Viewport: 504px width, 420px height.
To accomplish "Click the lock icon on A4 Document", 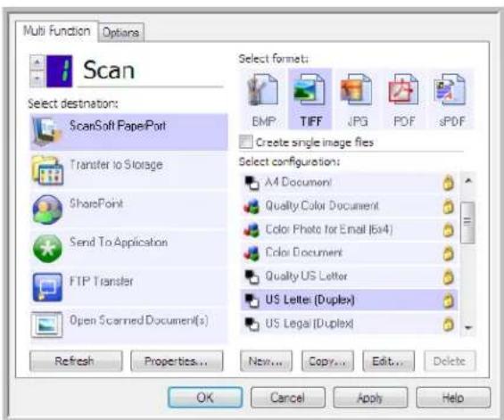I will 448,183.
